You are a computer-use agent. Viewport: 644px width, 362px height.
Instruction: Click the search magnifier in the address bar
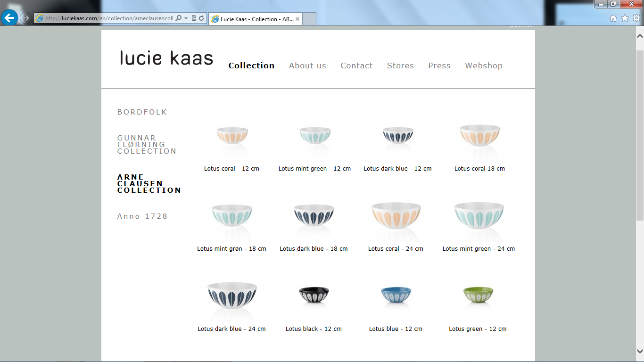(179, 18)
